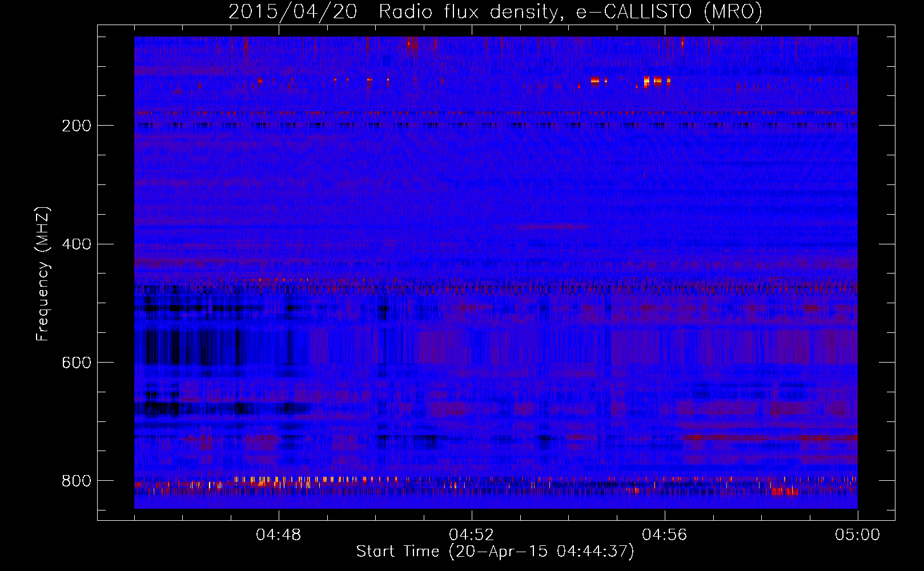This screenshot has height=571, width=924.
Task: Click the 200 frequency tick label
Action: 77,126
